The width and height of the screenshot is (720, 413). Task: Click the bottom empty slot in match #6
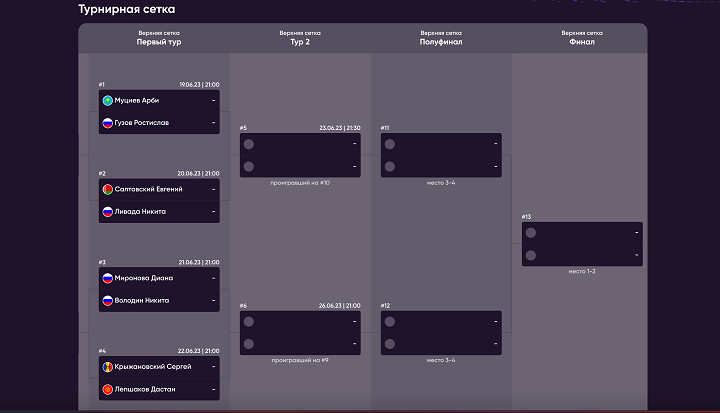coord(300,344)
